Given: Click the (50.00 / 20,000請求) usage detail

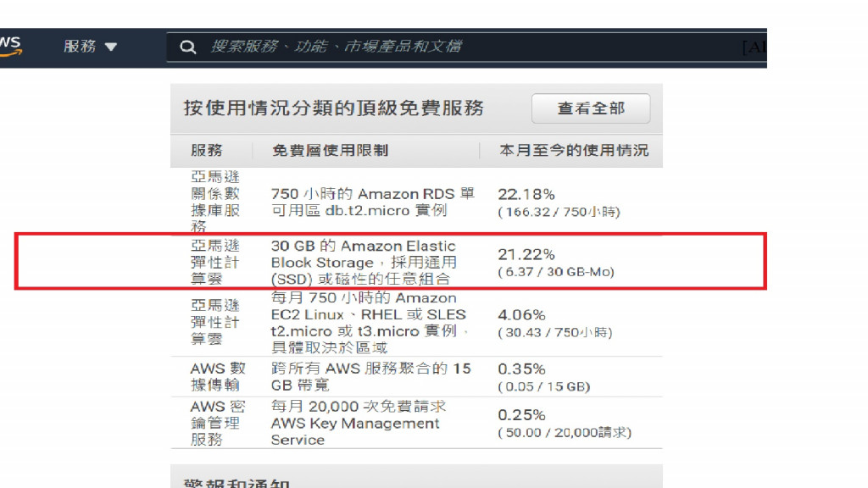Looking at the screenshot, I should pyautogui.click(x=565, y=433).
